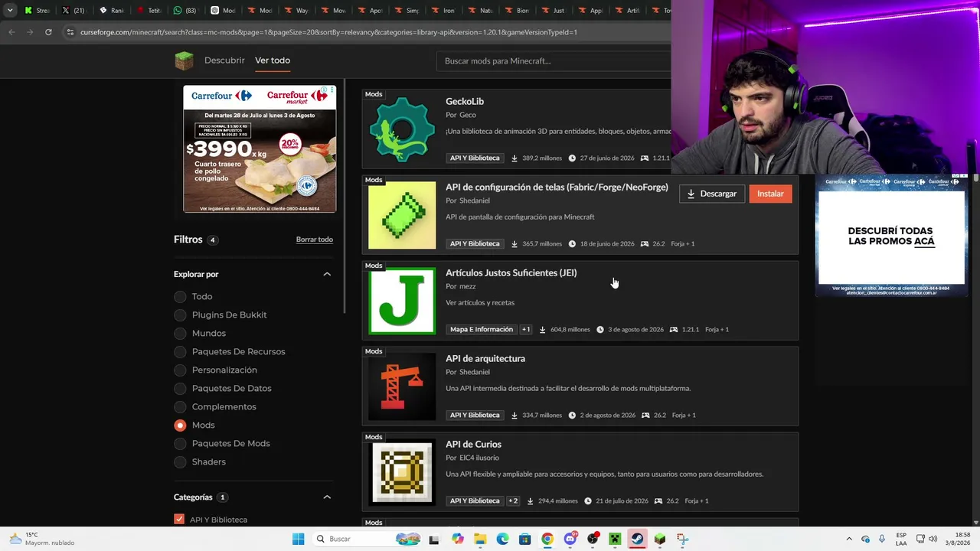The image size is (980, 551).
Task: Click the Borrar todo filters link
Action: pyautogui.click(x=315, y=240)
